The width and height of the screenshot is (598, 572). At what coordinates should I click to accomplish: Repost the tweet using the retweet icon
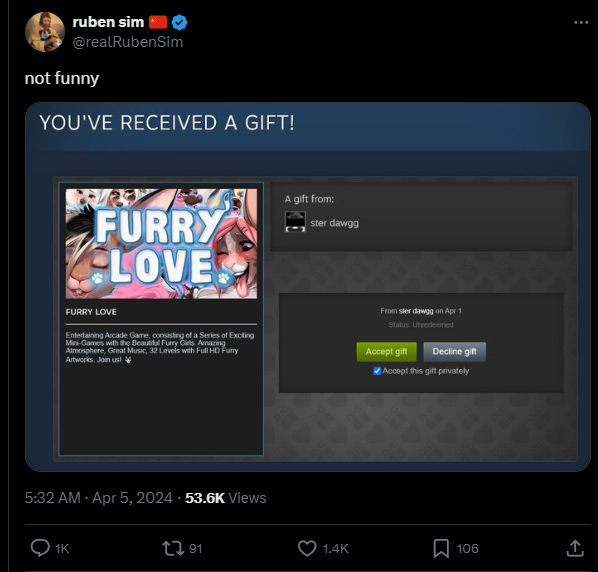(173, 548)
